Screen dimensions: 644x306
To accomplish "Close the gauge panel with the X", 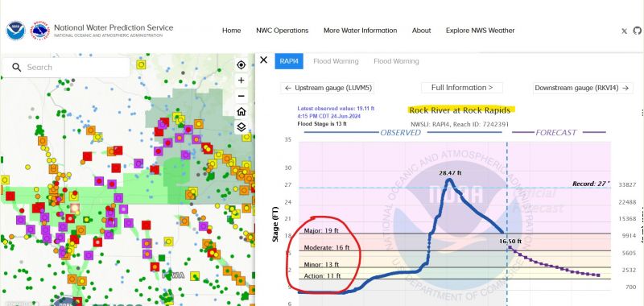I will (264, 60).
